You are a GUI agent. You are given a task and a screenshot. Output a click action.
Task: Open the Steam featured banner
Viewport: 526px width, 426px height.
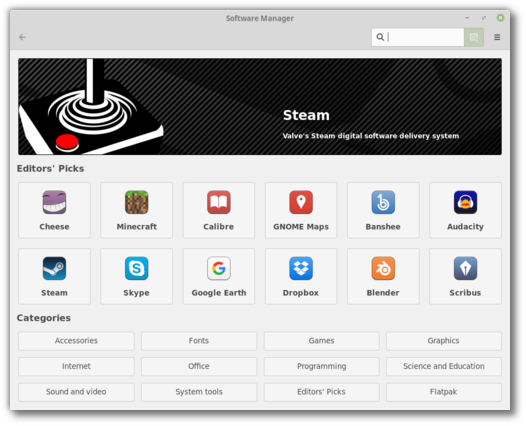click(260, 106)
